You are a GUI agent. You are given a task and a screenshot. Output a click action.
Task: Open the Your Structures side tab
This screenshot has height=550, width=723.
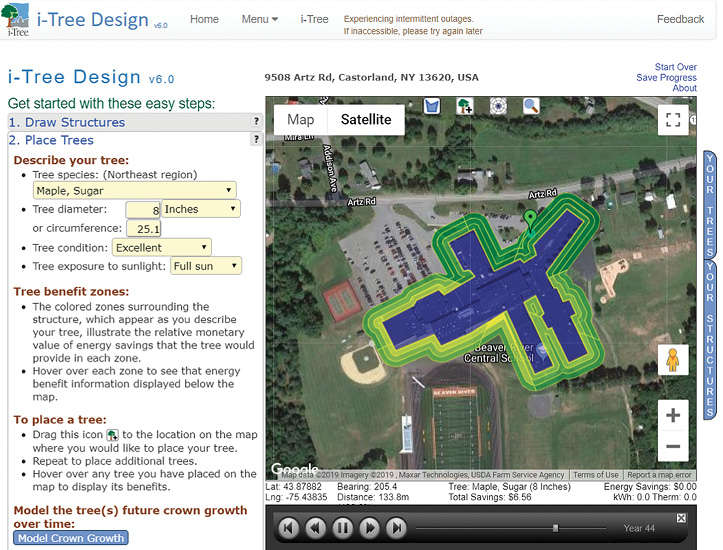point(710,340)
